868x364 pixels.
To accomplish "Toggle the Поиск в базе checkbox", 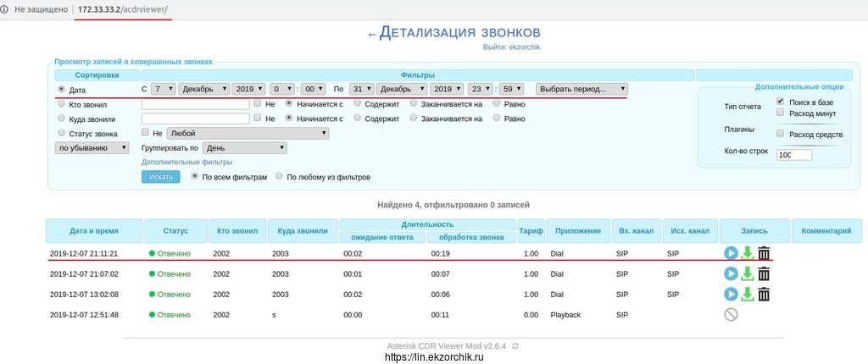I will coord(780,102).
